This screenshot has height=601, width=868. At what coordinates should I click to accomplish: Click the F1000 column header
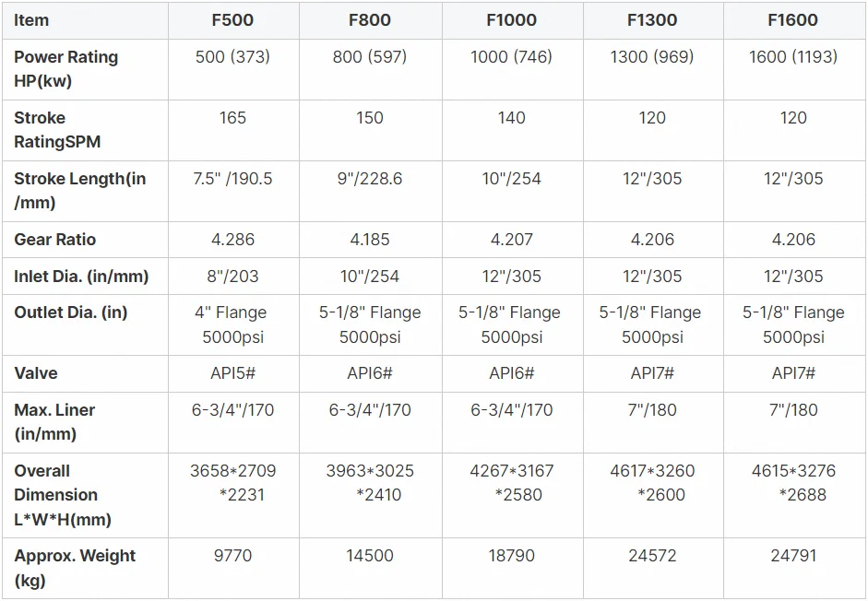click(x=512, y=20)
